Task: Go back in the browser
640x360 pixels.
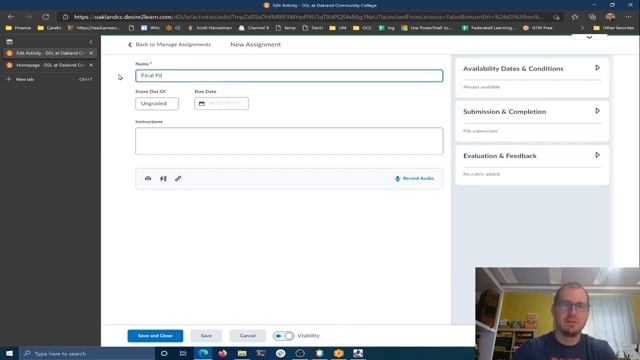Action: (11, 17)
